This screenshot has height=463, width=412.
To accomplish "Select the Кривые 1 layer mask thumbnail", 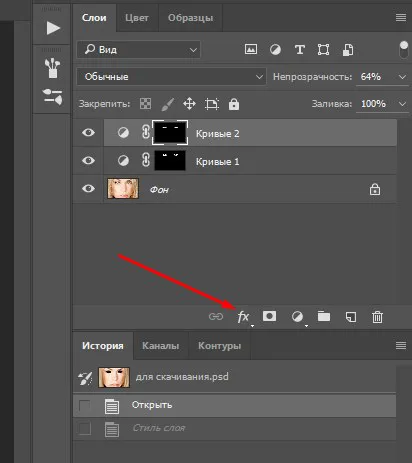I will [x=170, y=160].
